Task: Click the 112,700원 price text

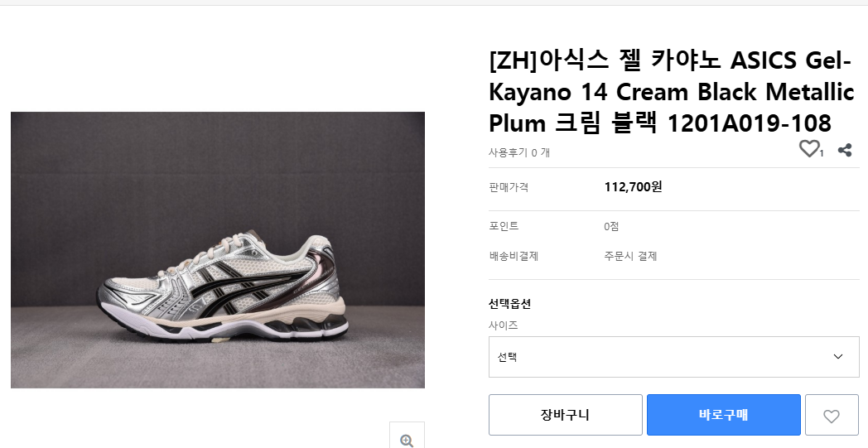Action: [633, 187]
